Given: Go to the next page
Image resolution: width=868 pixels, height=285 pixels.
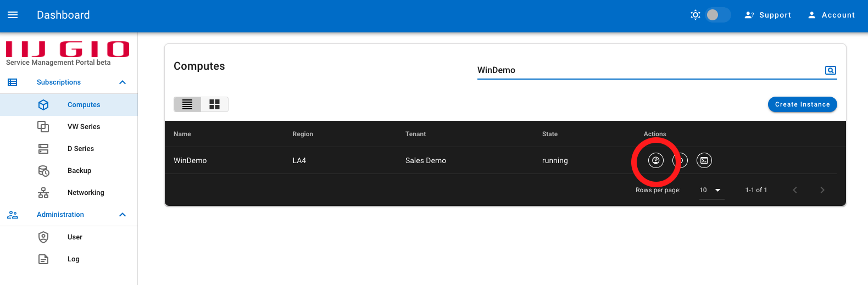Looking at the screenshot, I should (822, 190).
